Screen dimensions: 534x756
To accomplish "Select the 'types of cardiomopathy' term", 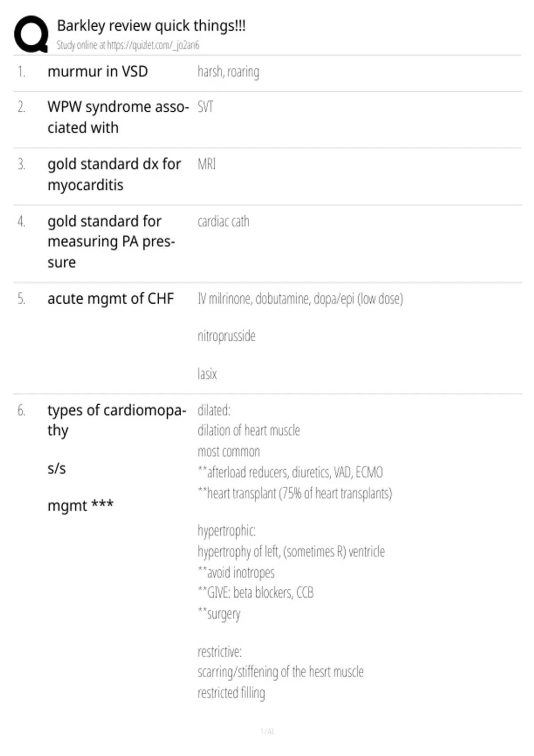I will click(x=117, y=420).
